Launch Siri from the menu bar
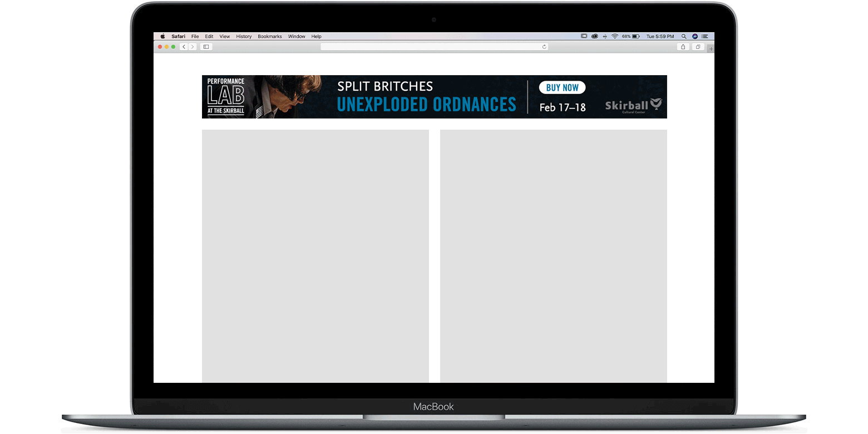The width and height of the screenshot is (868, 434). click(x=695, y=36)
